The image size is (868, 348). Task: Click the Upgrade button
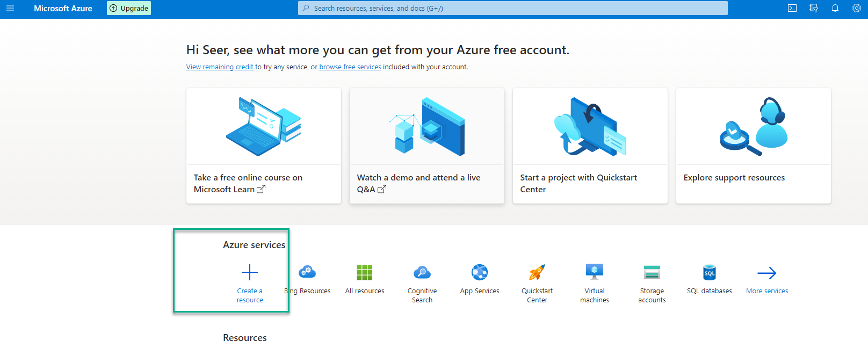129,8
